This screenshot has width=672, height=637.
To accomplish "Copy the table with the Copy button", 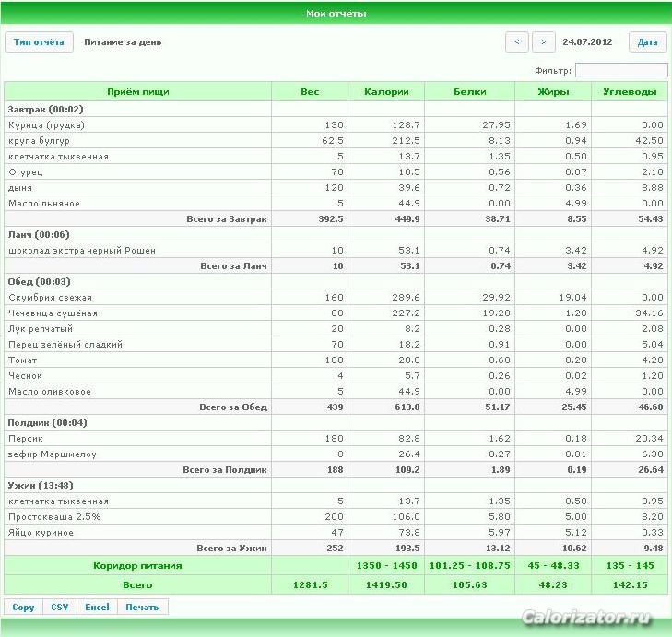I will pyautogui.click(x=23, y=607).
